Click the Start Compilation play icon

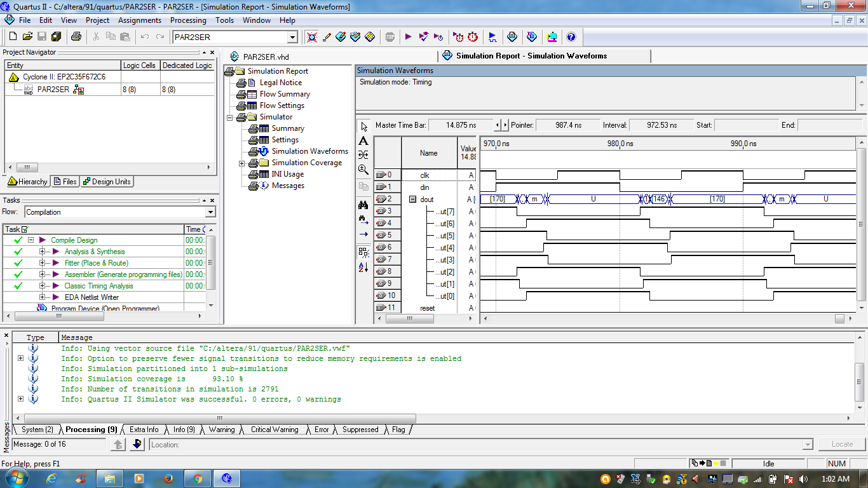pos(408,37)
